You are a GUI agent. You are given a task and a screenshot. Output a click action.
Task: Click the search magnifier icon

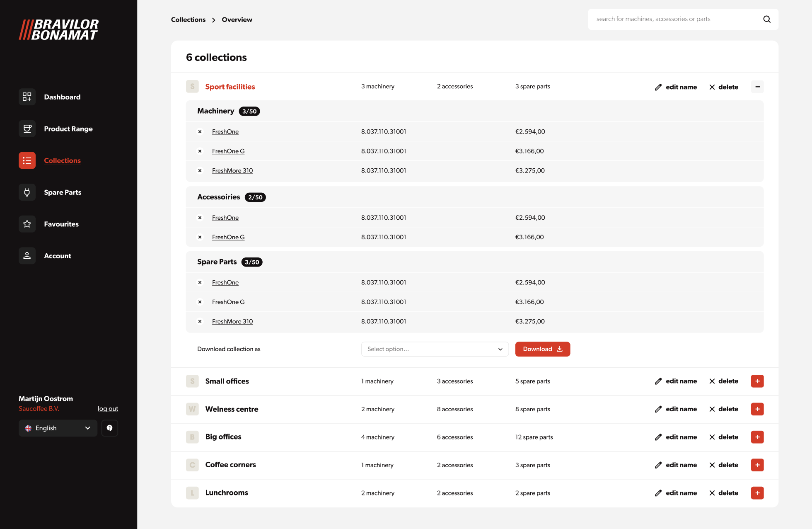767,19
